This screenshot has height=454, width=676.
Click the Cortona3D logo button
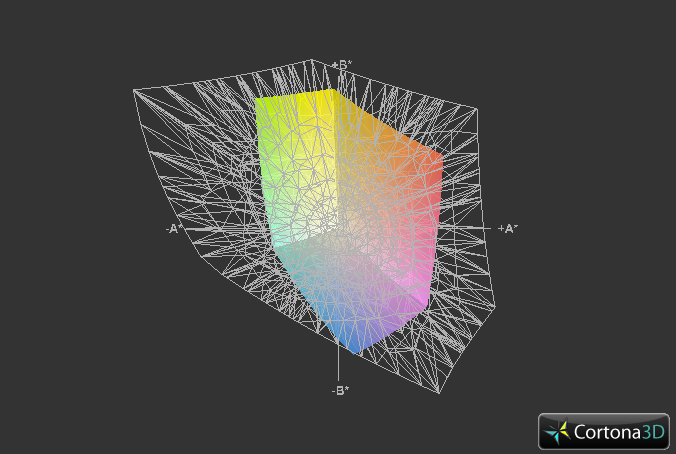click(604, 431)
